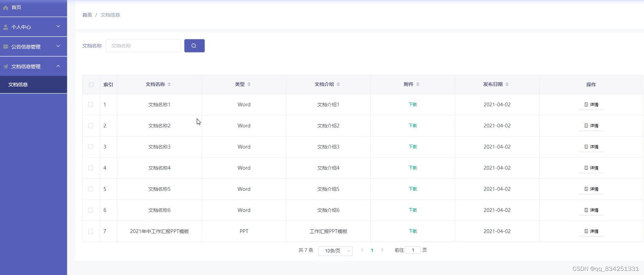Check the row 4 checkbox
Screen dimensions: 644x275
pyautogui.click(x=90, y=168)
